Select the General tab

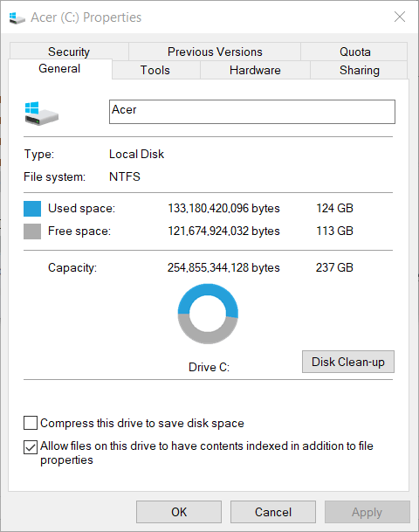click(59, 68)
